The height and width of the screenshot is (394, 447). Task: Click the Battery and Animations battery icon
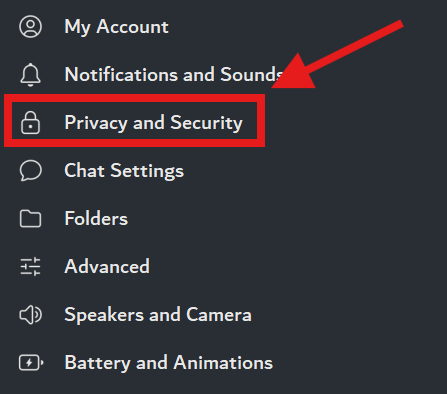(31, 363)
